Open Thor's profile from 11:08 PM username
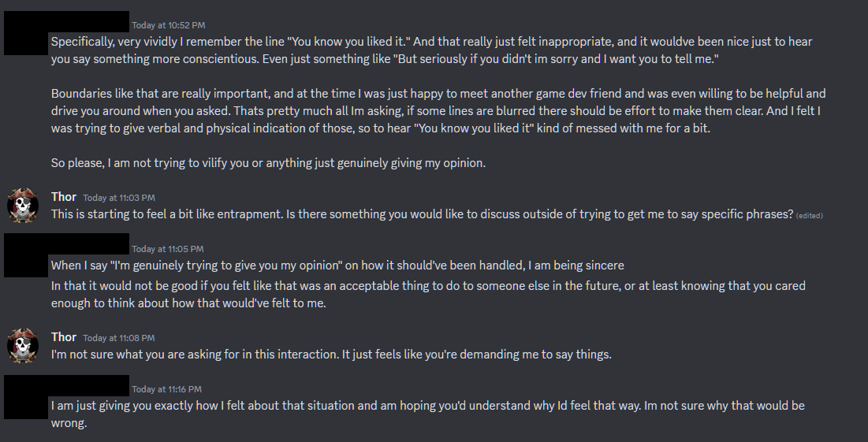This screenshot has width=868, height=442. point(64,337)
